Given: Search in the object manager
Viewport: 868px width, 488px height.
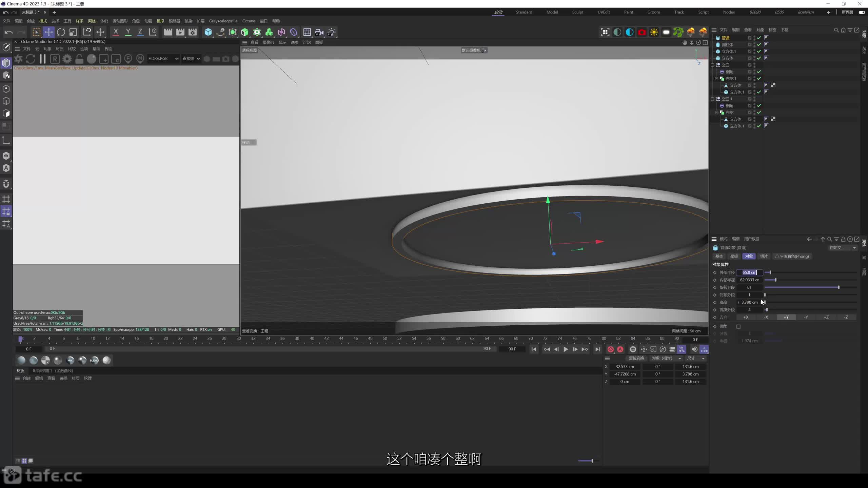Looking at the screenshot, I should pyautogui.click(x=836, y=30).
